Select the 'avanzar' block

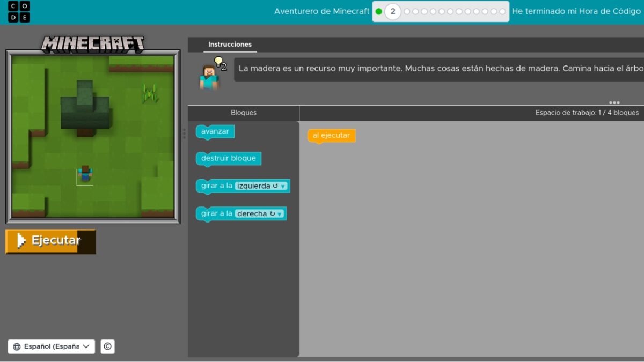(x=215, y=131)
